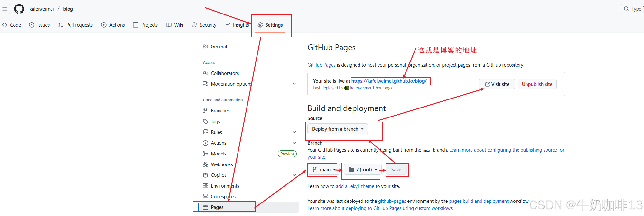
Task: Open the Insights tab
Action: coord(237,25)
